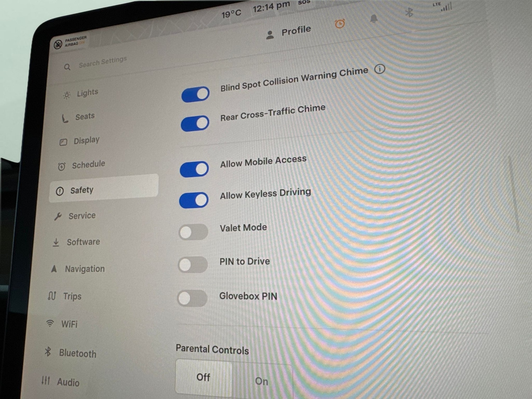This screenshot has height=399, width=532.
Task: Click the Navigation arrow icon
Action: (54, 269)
